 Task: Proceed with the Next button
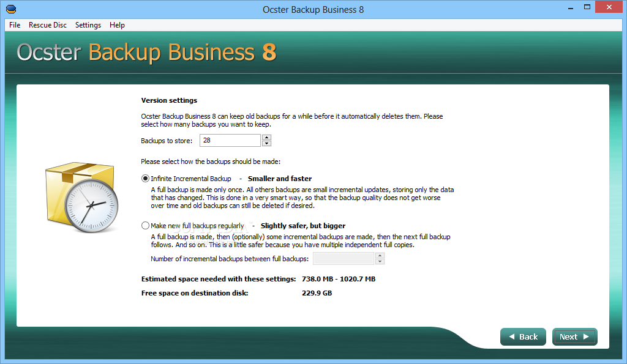point(574,337)
